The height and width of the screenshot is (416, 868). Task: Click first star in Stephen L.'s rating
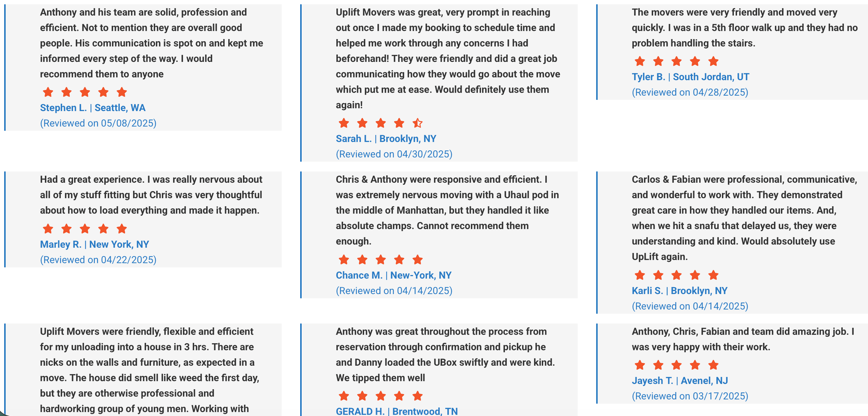click(48, 92)
